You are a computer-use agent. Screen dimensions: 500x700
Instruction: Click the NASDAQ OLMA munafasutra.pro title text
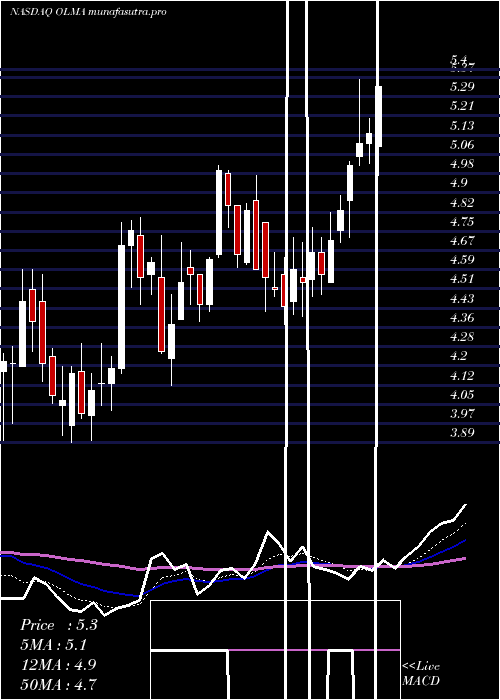[88, 12]
